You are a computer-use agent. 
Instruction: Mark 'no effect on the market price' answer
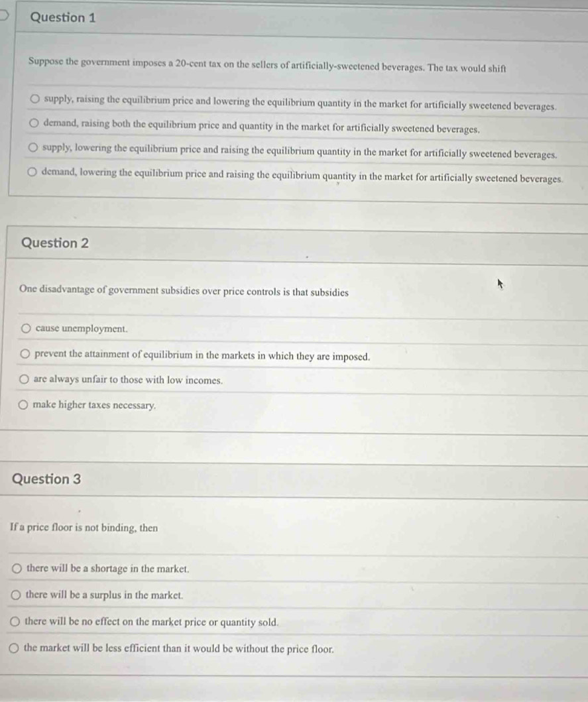point(15,622)
